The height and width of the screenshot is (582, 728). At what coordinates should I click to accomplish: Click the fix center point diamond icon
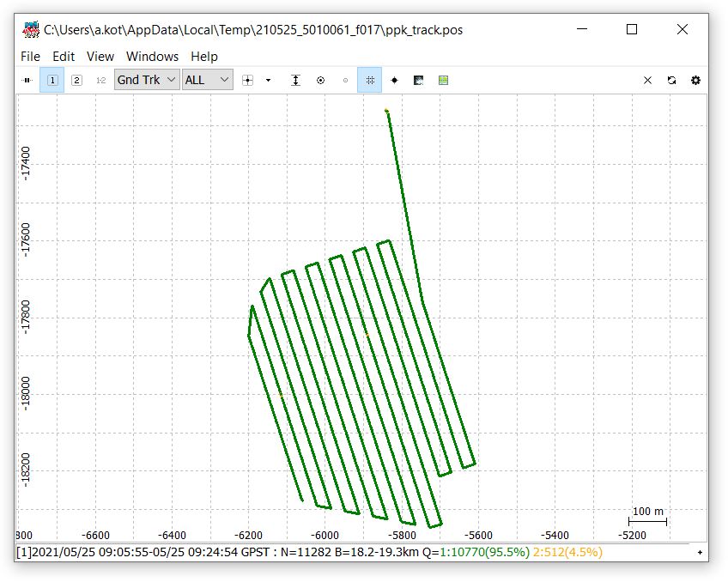[x=394, y=81]
